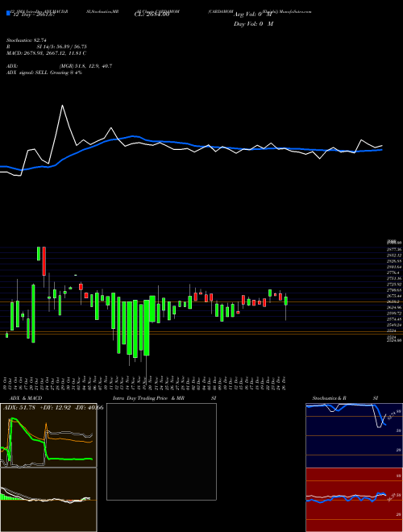
Task: Click the MACD values line at top left
Action: [46, 53]
